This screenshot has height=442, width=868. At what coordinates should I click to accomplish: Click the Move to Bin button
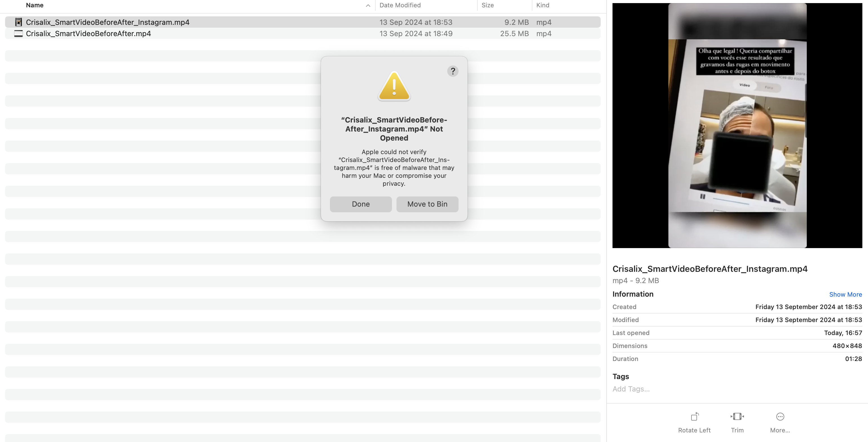(x=427, y=204)
